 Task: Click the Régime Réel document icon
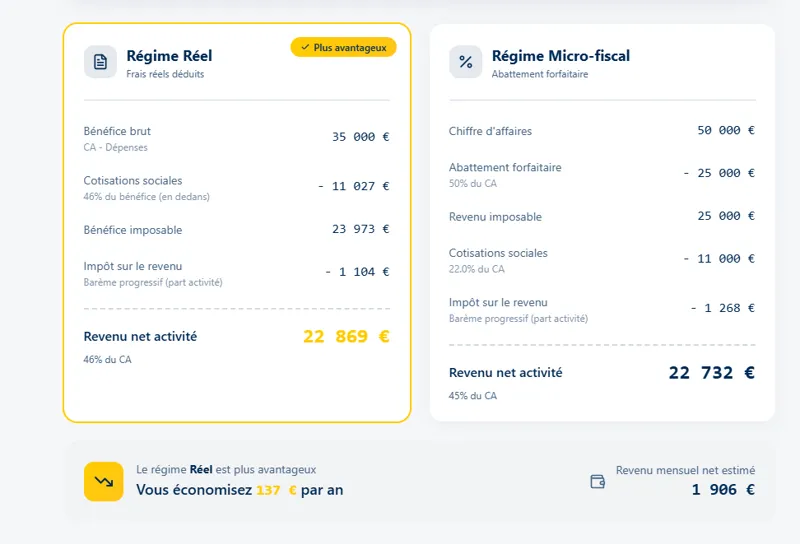click(x=100, y=62)
